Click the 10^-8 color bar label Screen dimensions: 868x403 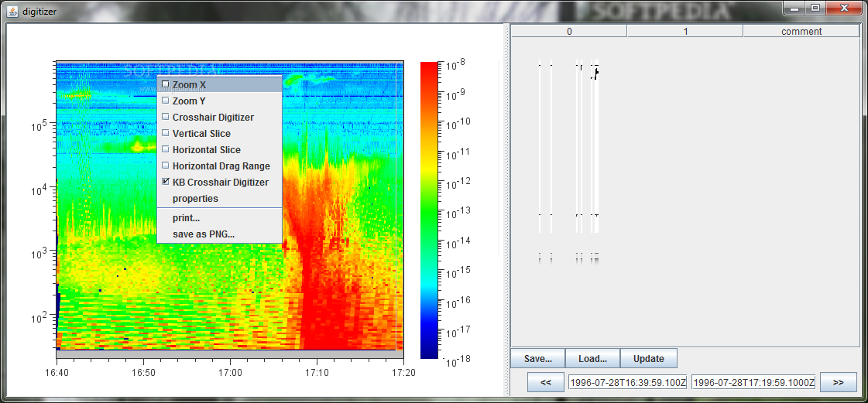click(x=455, y=66)
